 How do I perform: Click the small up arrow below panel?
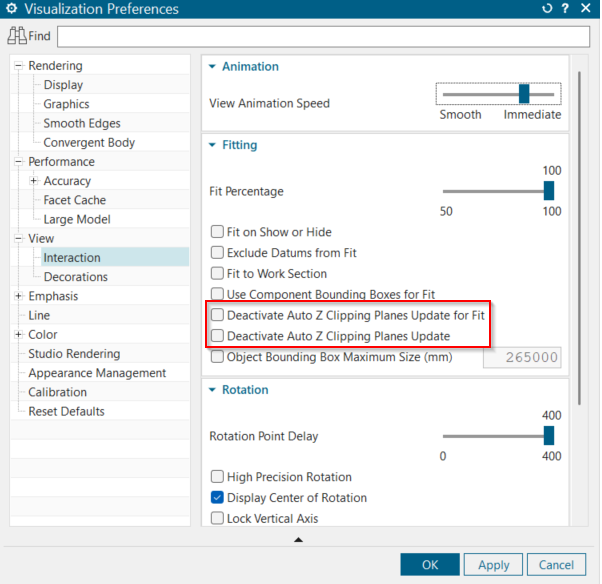(298, 540)
